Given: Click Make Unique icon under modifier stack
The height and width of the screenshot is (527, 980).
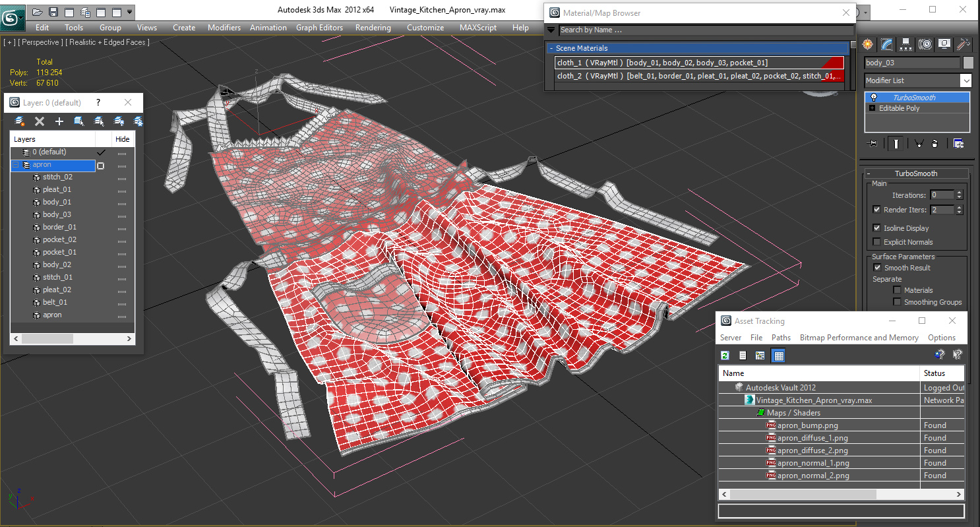Looking at the screenshot, I should (918, 144).
